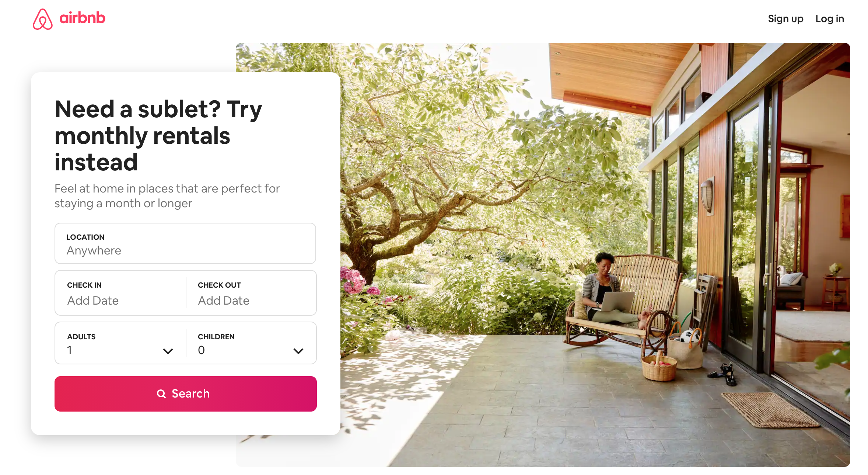Image resolution: width=868 pixels, height=475 pixels.
Task: Click the LOCATION label
Action: (85, 237)
